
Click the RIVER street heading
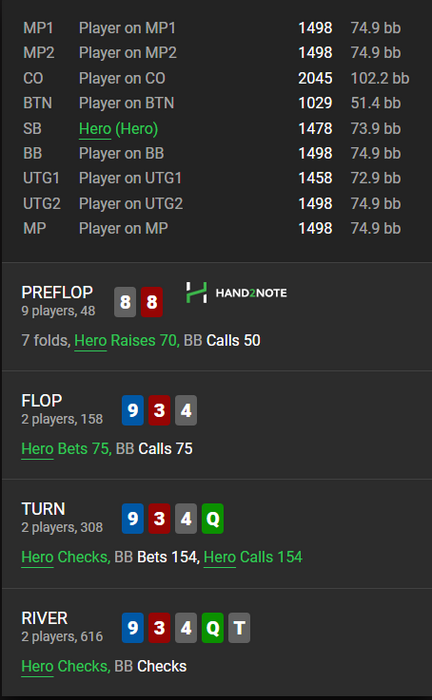pos(45,618)
